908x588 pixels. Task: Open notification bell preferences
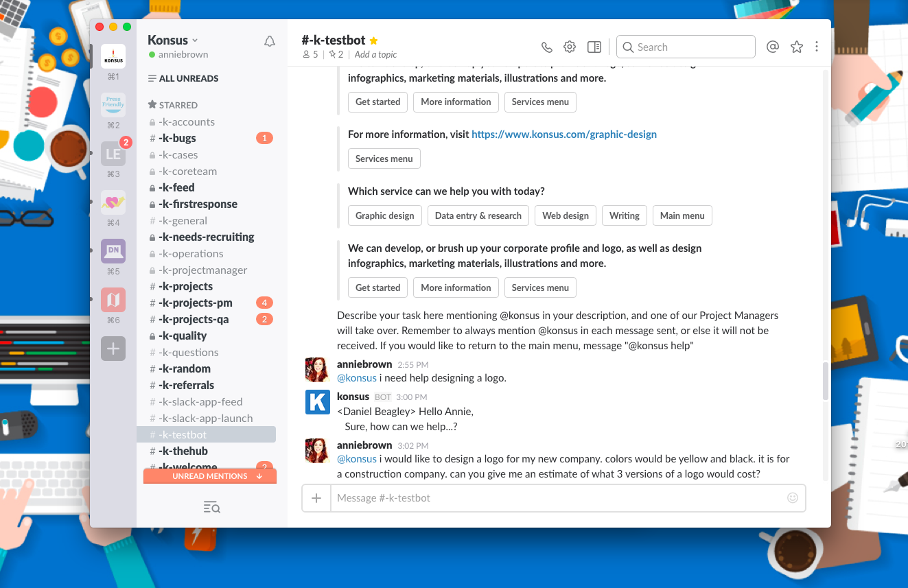tap(270, 41)
